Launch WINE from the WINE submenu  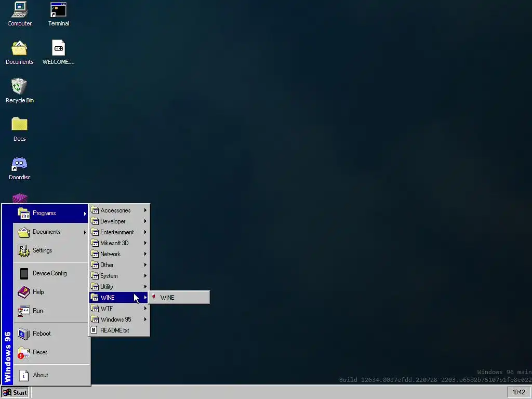pyautogui.click(x=179, y=298)
